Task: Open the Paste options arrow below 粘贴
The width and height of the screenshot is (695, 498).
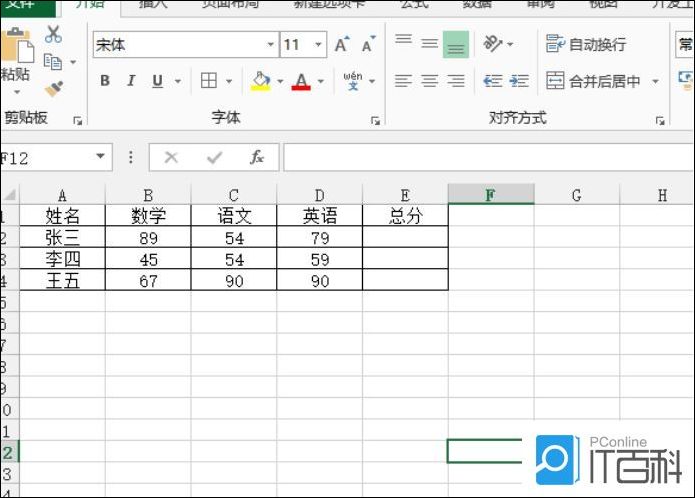Action: (x=17, y=92)
